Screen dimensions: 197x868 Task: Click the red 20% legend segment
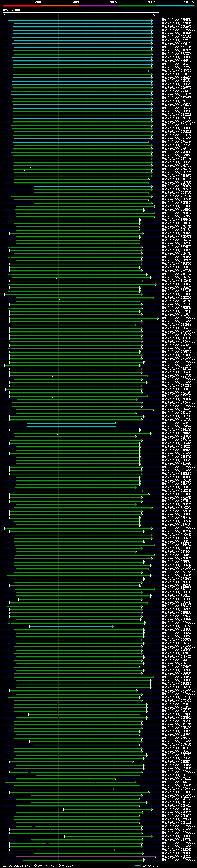(x=22, y=6)
